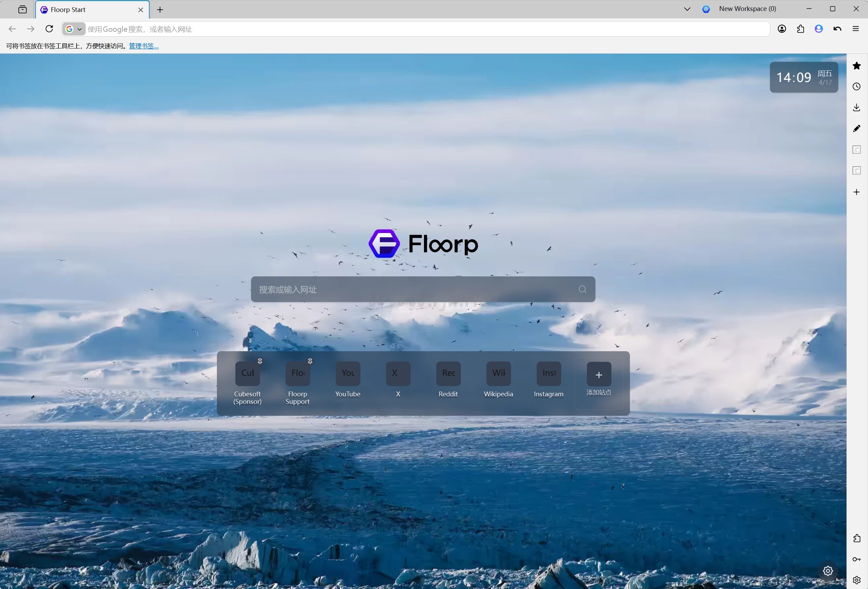Viewport: 868px width, 589px height.
Task: Click the 管理书签 link
Action: click(x=144, y=46)
